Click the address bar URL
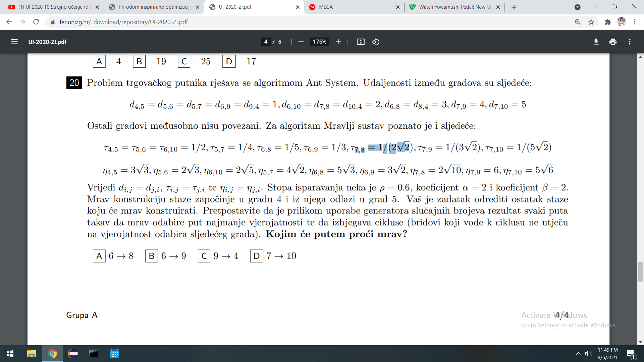 123,22
